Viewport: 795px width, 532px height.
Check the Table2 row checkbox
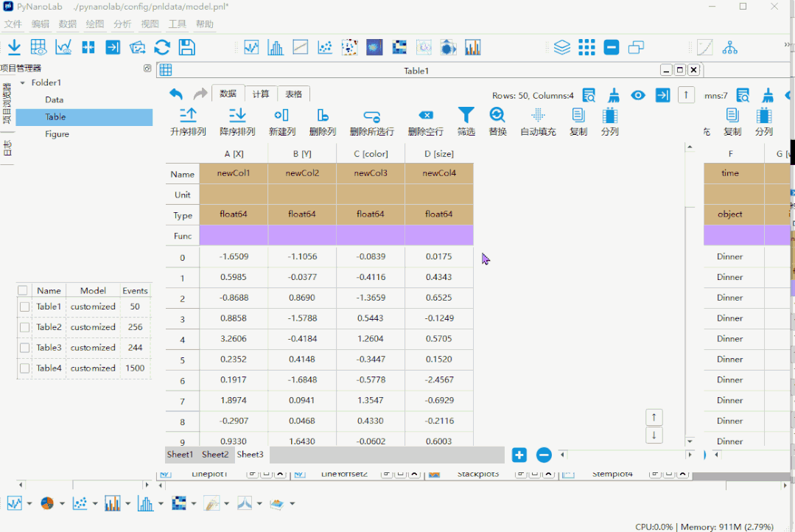pos(24,327)
